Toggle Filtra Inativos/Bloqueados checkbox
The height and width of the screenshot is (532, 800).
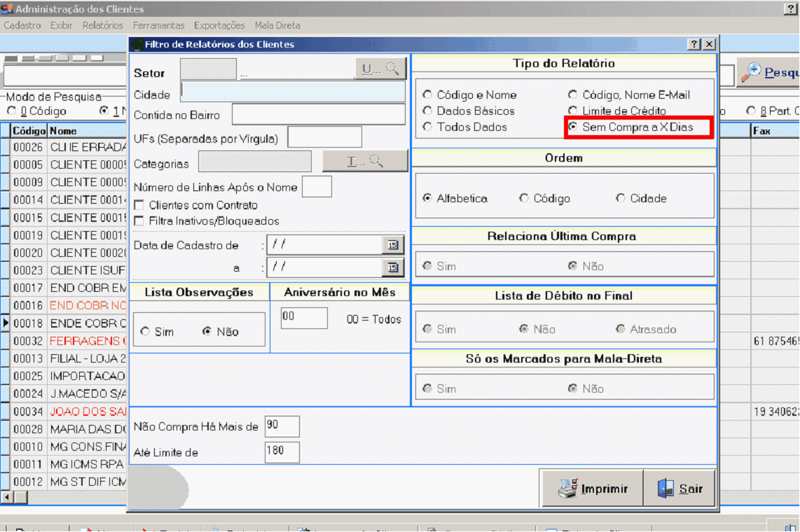tap(139, 221)
